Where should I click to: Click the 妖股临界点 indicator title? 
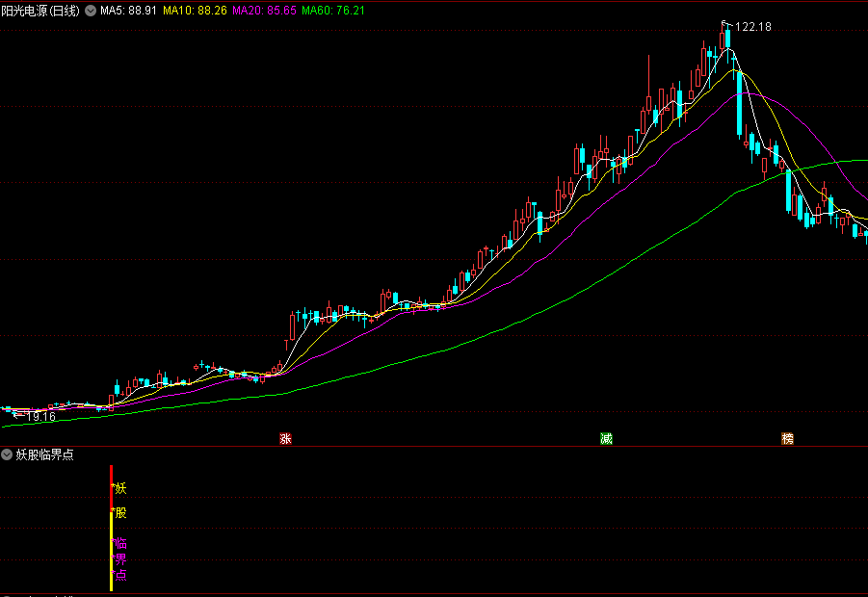point(45,454)
